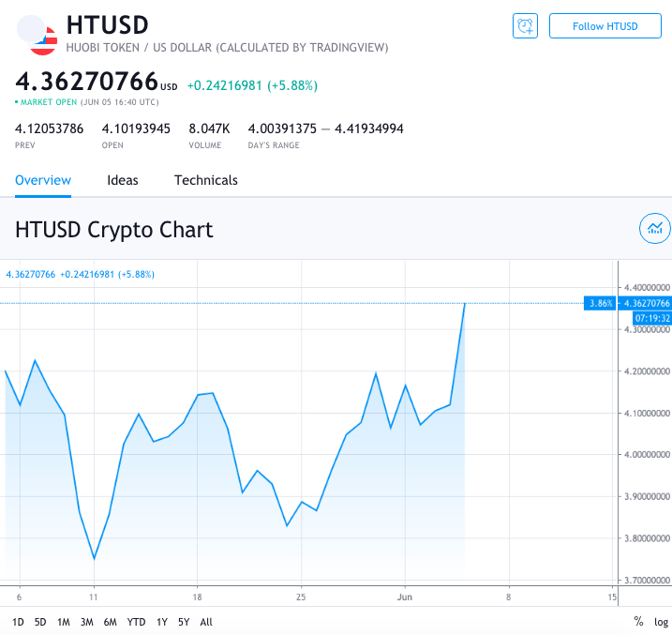
Task: Toggle percent scale on chart
Action: tap(638, 621)
